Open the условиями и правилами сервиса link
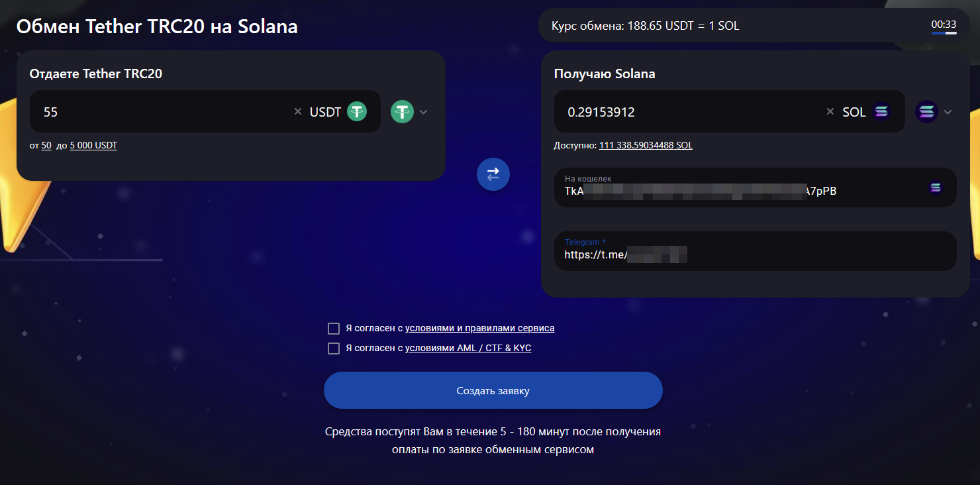This screenshot has width=980, height=485. [x=479, y=328]
